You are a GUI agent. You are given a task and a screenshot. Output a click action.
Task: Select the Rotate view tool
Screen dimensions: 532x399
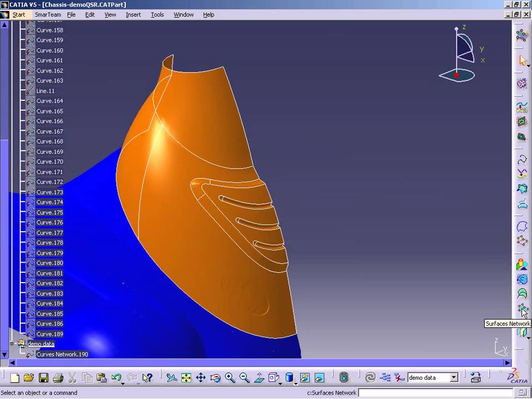tap(216, 377)
